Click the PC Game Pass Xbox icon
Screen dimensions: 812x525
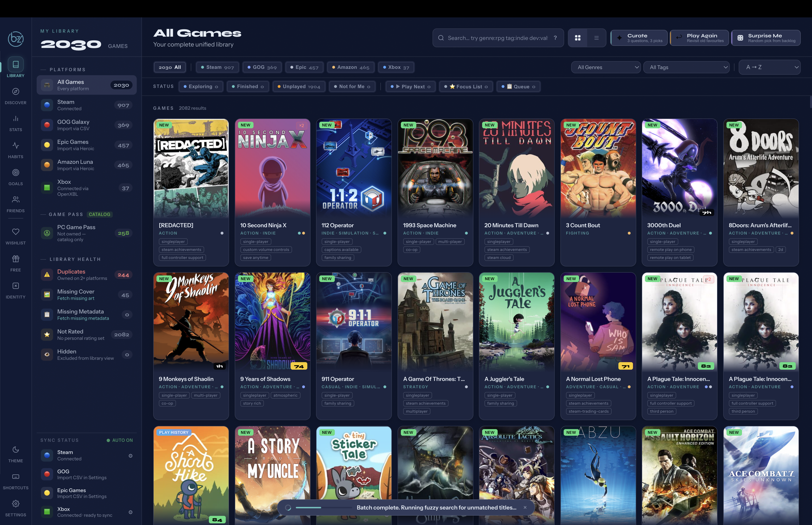[x=47, y=233]
